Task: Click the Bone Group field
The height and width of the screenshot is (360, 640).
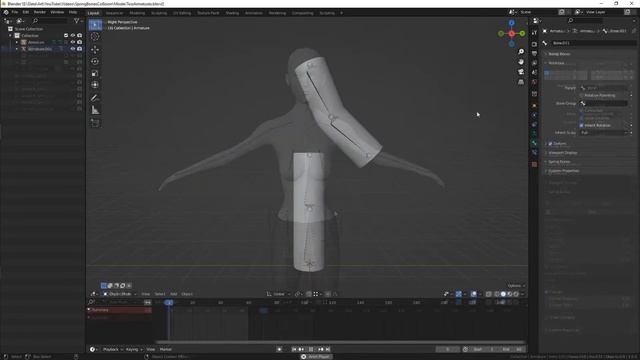Action: pos(604,103)
